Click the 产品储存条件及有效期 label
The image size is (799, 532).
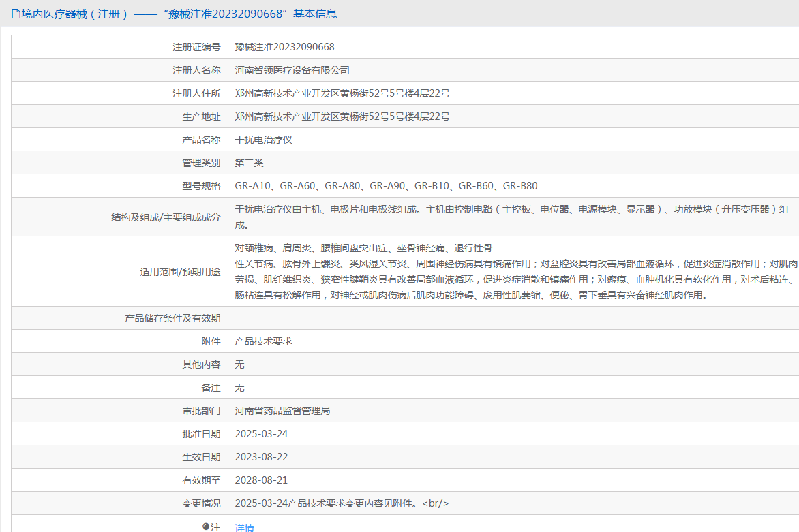(x=172, y=318)
